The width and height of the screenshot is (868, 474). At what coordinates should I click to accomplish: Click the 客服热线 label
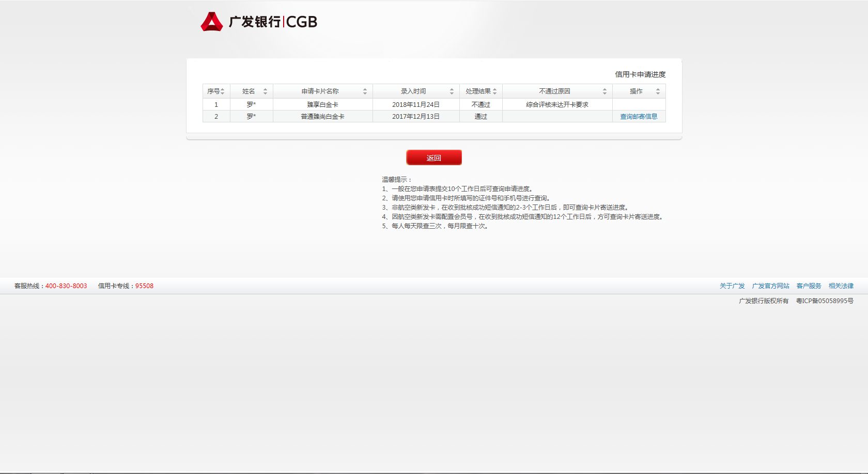pyautogui.click(x=29, y=286)
